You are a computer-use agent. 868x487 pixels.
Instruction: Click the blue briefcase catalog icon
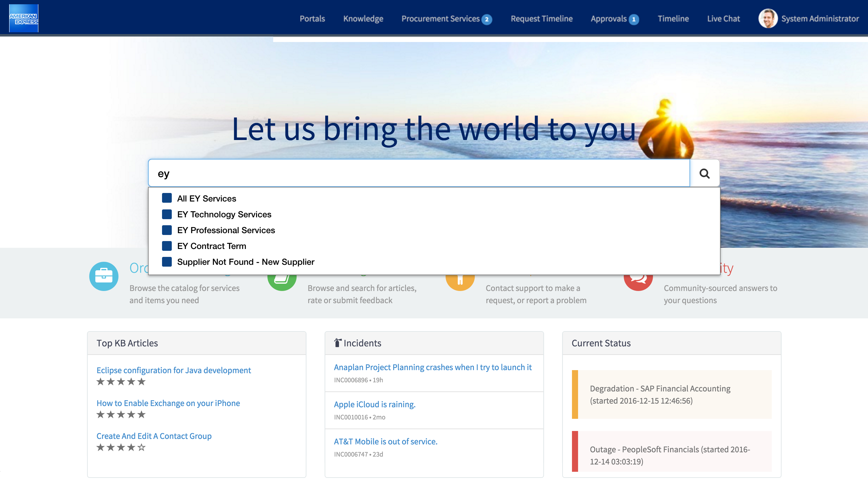click(x=104, y=276)
